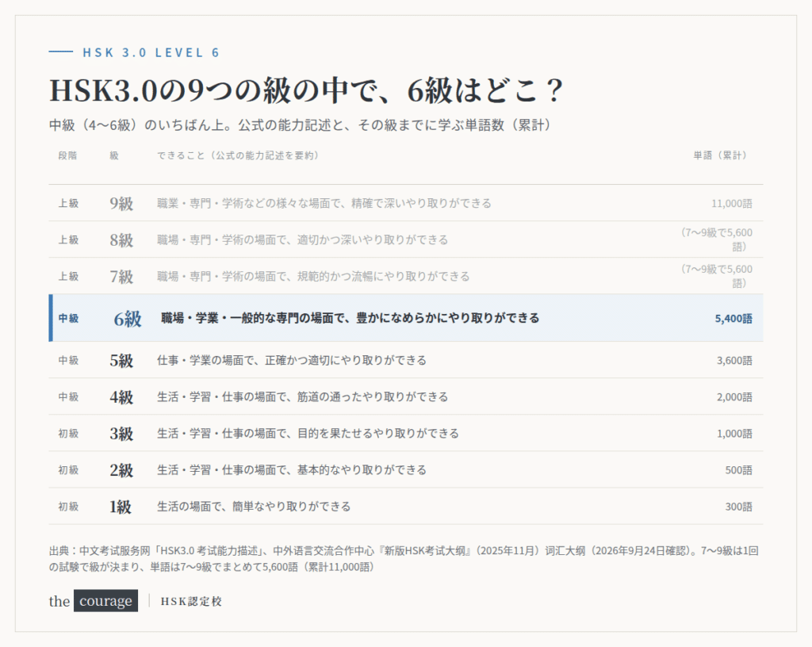Click the '初級' label in the 2級 row
Screen dimensions: 812x647
coord(68,470)
